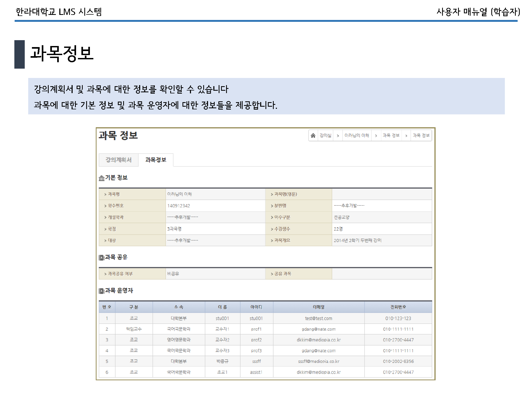Click 이러닝의 이해 breadcrumb link

[x=357, y=136]
